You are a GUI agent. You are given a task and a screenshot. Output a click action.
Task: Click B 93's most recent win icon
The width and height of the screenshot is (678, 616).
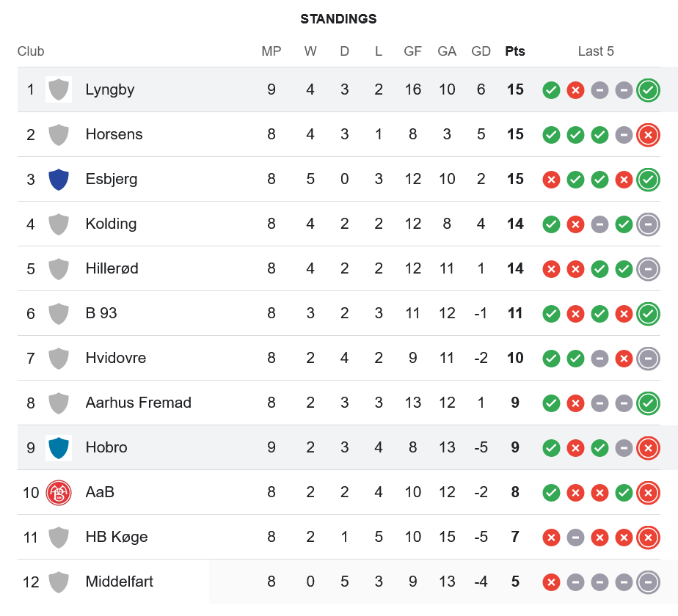click(647, 314)
